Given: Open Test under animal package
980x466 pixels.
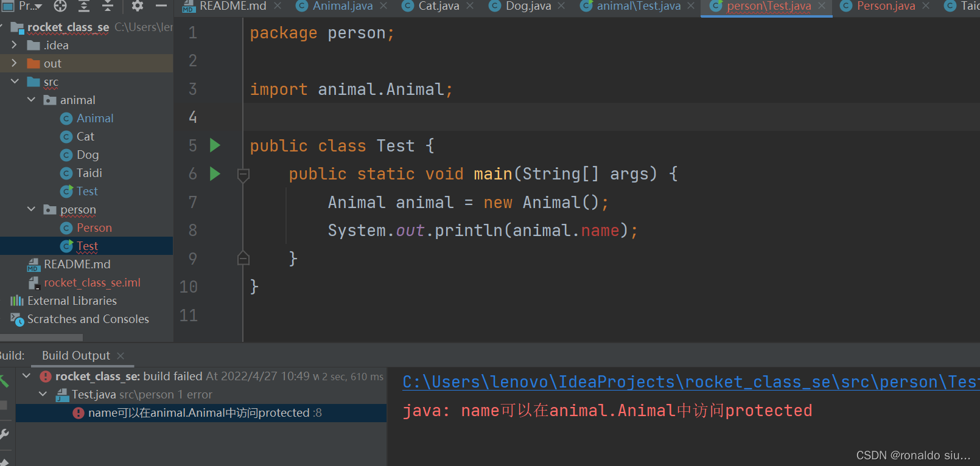Looking at the screenshot, I should click(x=87, y=191).
